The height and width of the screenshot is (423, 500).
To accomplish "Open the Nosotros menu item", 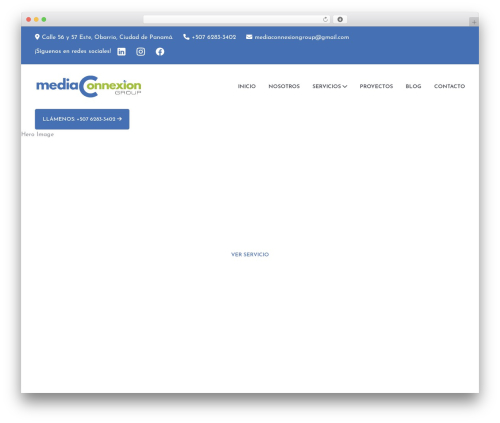I will [284, 86].
